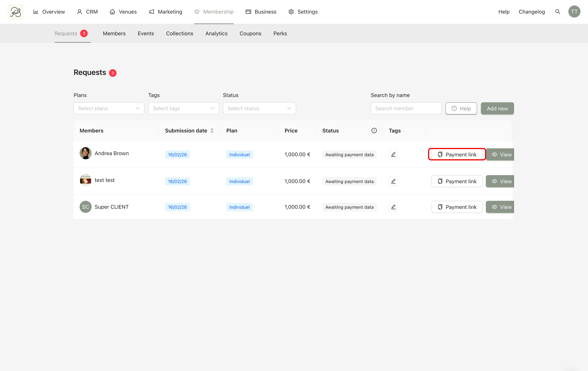This screenshot has width=588, height=371.
Task: Click the Status column info icon
Action: (374, 130)
